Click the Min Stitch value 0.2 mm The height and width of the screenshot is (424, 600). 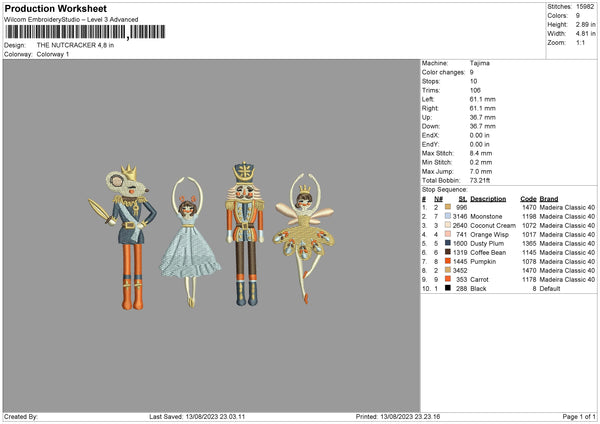coord(481,162)
